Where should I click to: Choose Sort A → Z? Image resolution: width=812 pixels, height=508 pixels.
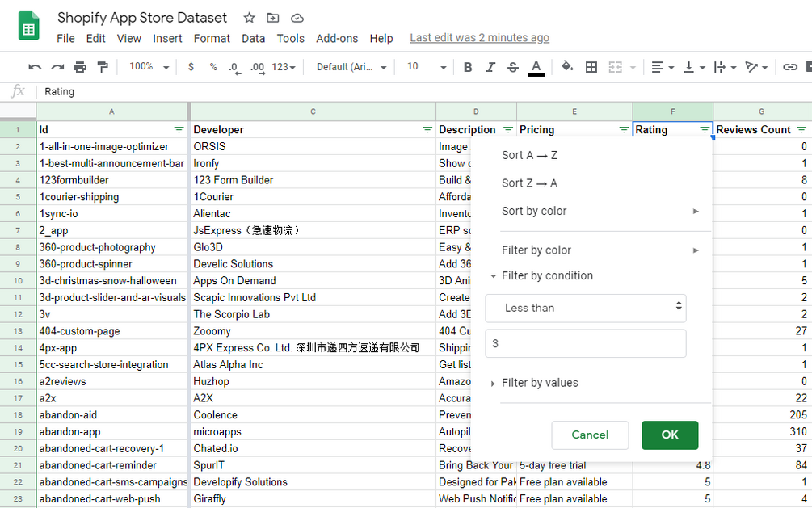(x=529, y=155)
